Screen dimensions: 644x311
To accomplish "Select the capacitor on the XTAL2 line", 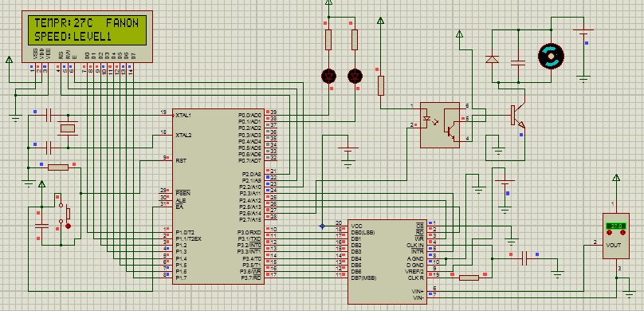I will [49, 147].
